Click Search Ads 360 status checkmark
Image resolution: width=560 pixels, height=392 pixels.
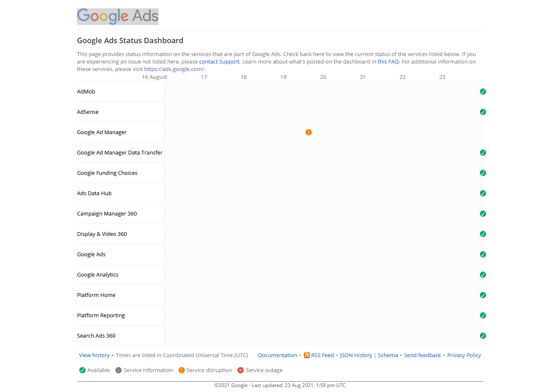483,336
